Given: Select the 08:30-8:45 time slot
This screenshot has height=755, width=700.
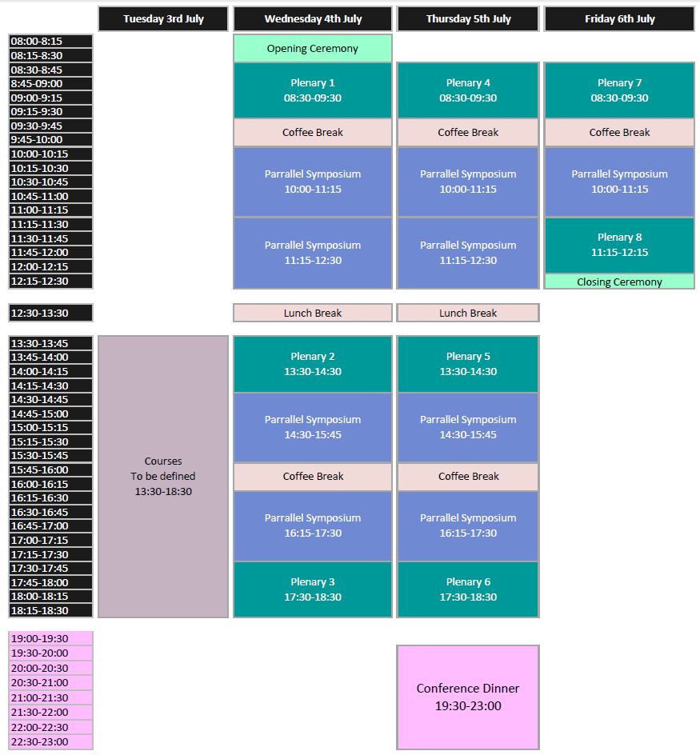Looking at the screenshot, I should (x=50, y=70).
